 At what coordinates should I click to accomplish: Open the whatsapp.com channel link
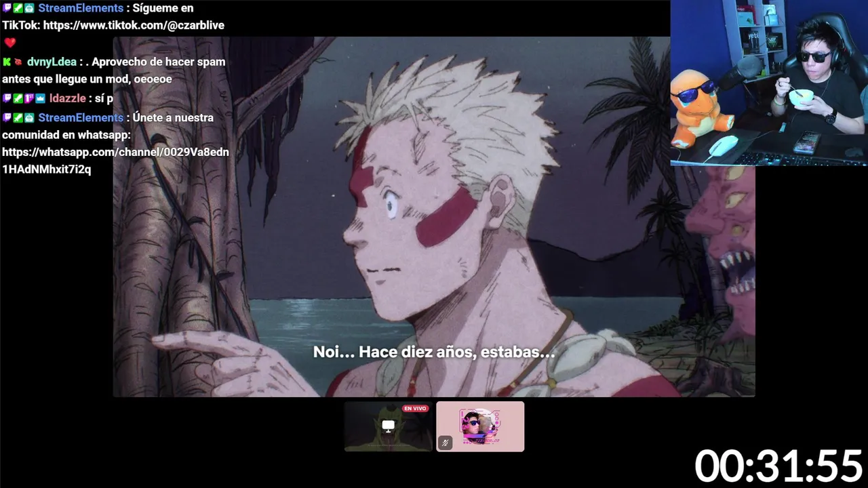point(115,161)
